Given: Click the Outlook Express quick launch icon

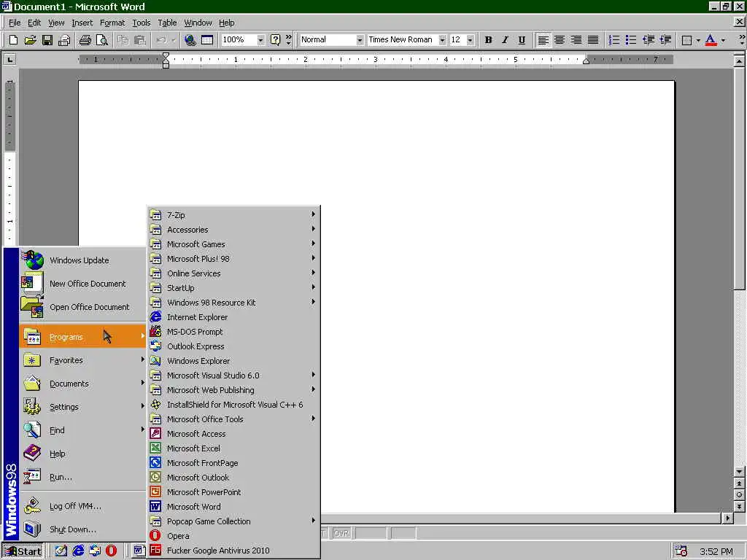Looking at the screenshot, I should click(x=95, y=551).
